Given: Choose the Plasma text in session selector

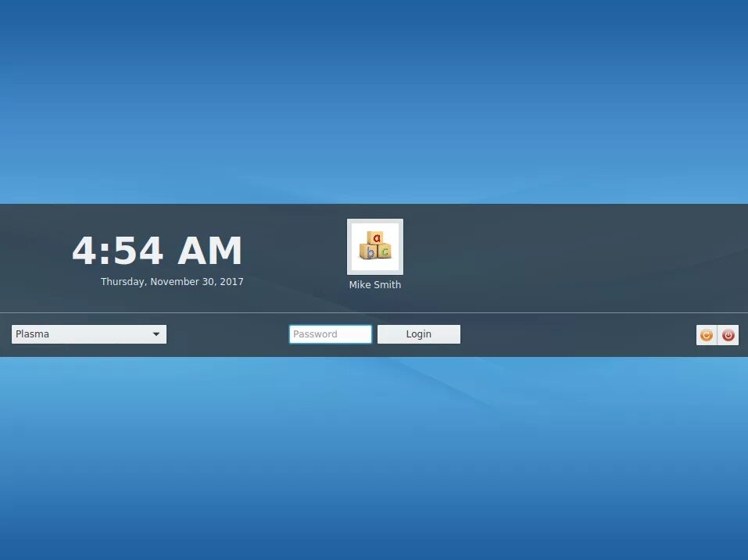Looking at the screenshot, I should click(x=33, y=334).
